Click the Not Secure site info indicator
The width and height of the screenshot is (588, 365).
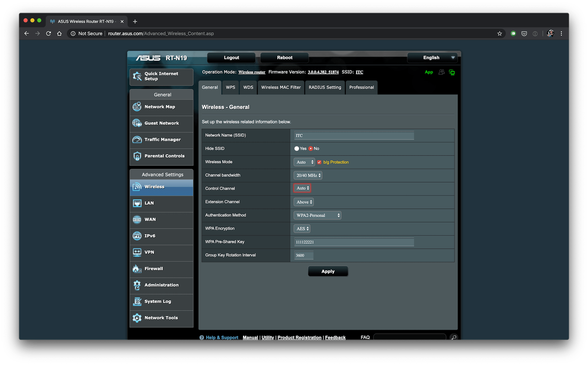pyautogui.click(x=87, y=33)
